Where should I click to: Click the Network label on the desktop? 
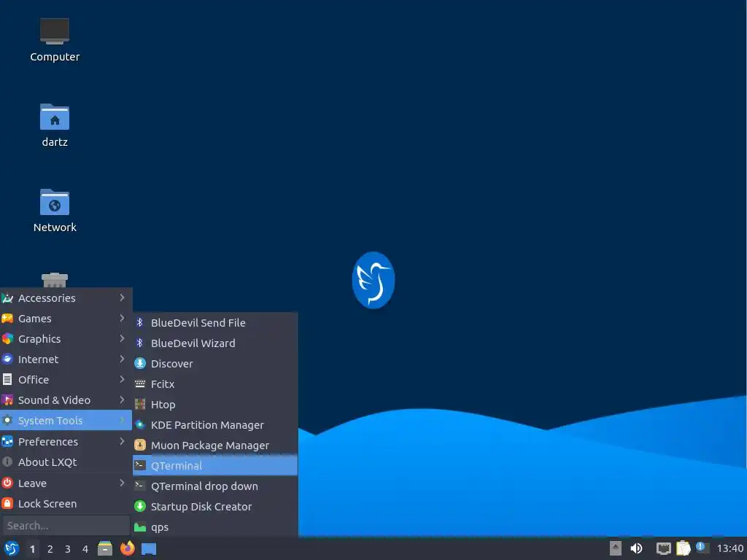click(x=55, y=227)
